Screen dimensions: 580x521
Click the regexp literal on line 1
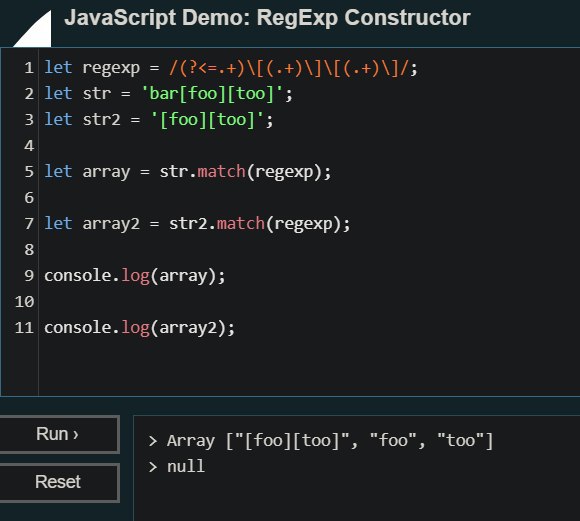(289, 68)
